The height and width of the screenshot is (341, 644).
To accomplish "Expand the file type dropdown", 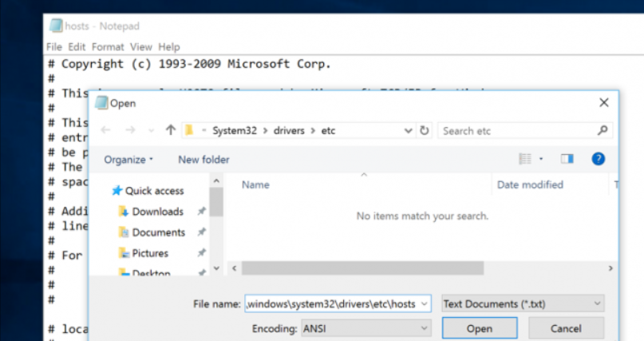I will tap(522, 303).
